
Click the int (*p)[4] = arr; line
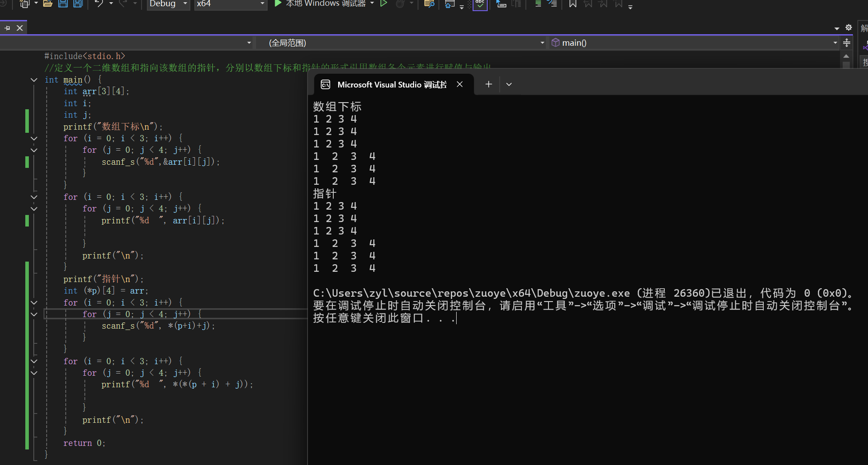[106, 291]
